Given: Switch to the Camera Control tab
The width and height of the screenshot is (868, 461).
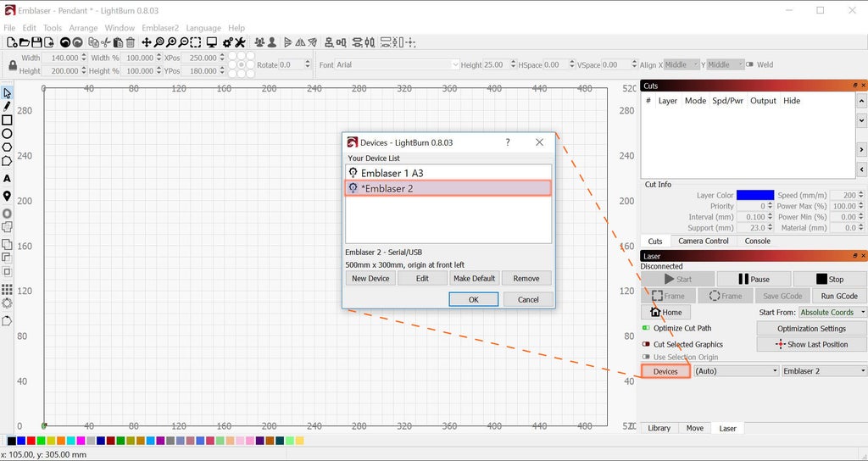Looking at the screenshot, I should 703,241.
